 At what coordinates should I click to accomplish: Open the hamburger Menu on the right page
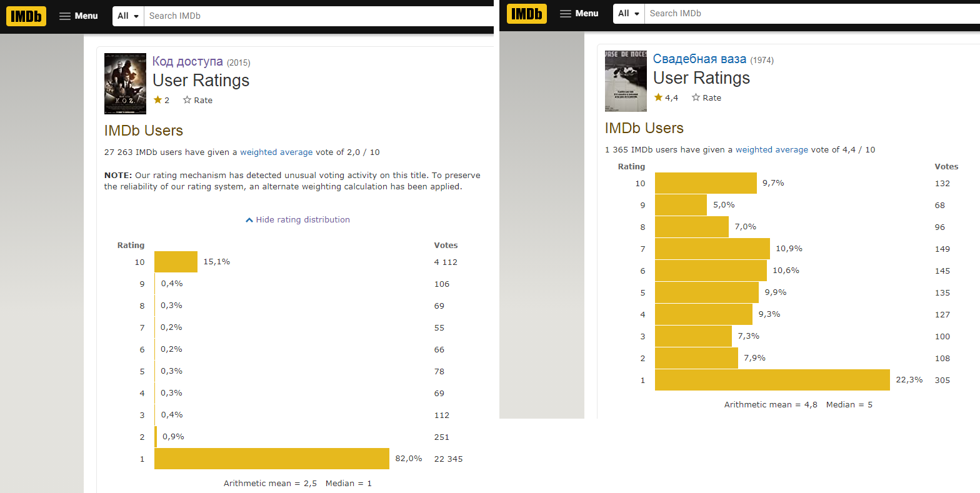[579, 13]
